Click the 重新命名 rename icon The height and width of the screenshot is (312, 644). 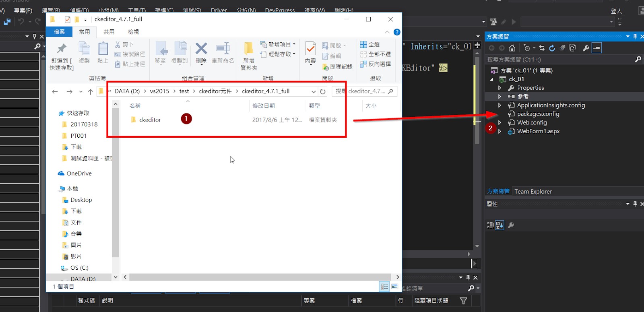[223, 49]
